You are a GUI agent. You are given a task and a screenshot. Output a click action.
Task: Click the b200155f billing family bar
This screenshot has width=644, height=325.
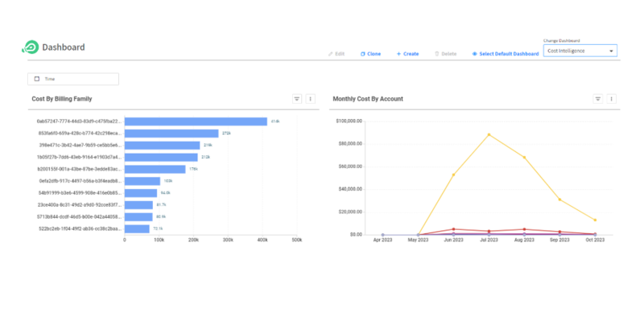[x=155, y=169]
